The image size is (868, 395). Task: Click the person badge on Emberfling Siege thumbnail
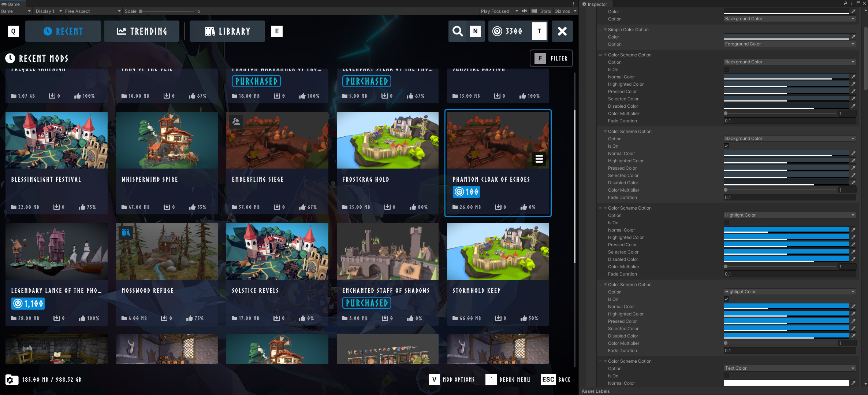(236, 122)
